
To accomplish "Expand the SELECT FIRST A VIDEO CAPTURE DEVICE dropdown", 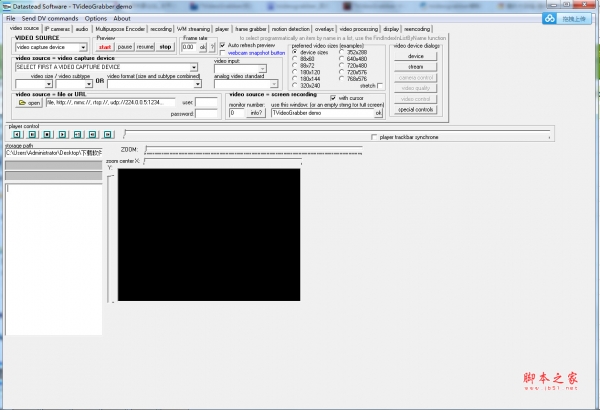I will [x=194, y=67].
